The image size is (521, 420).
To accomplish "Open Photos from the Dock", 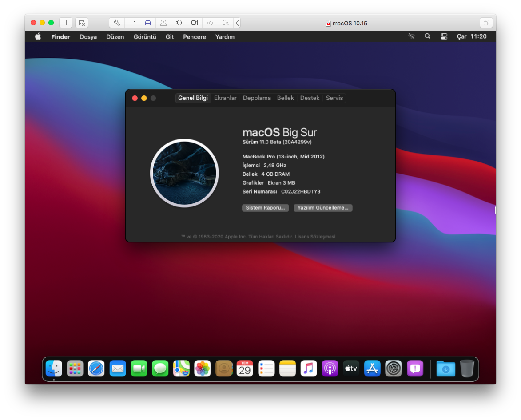I will click(203, 368).
